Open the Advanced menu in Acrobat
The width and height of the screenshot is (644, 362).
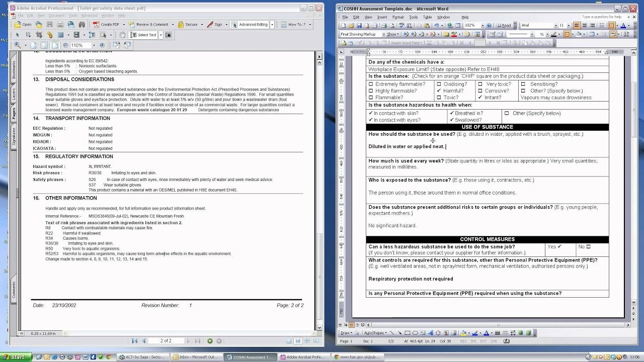[90, 16]
